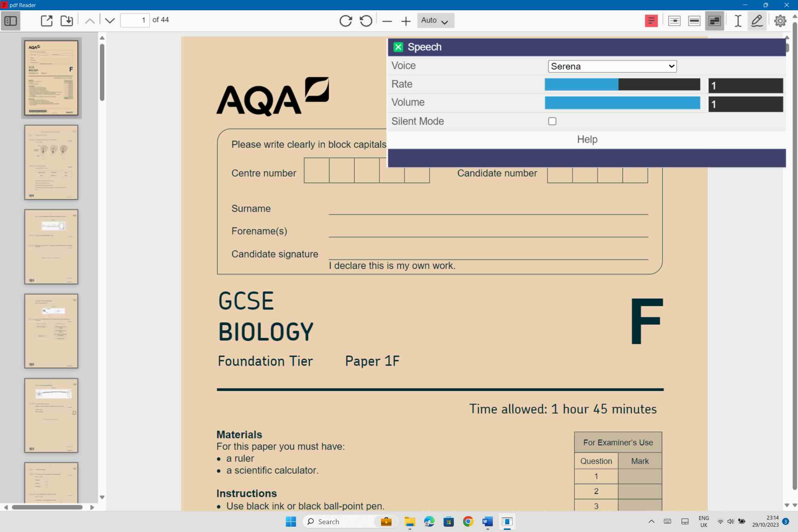Image resolution: width=798 pixels, height=532 pixels.
Task: Rotate page clockwise
Action: click(346, 21)
